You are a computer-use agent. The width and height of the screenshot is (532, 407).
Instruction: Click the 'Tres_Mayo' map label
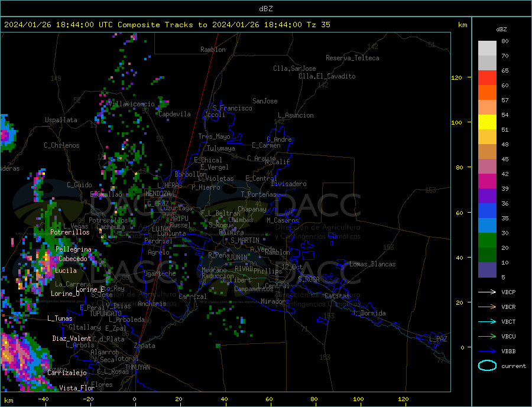pos(214,136)
